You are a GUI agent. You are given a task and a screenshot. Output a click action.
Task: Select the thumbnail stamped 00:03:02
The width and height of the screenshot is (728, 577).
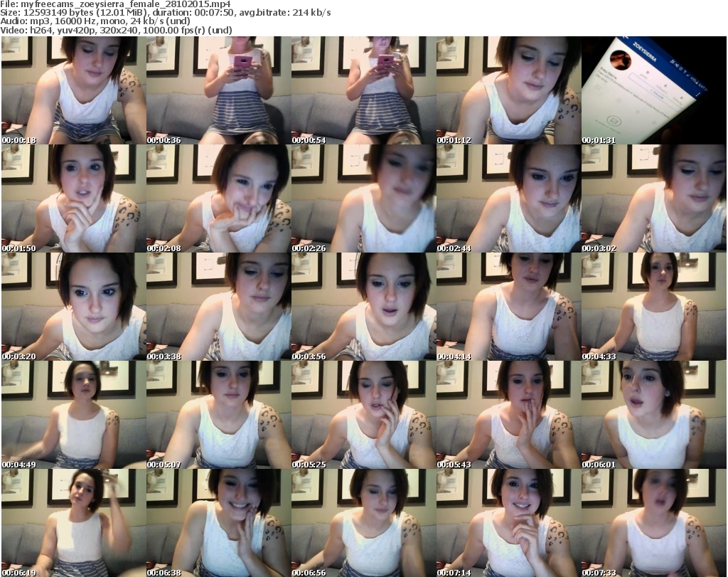click(654, 198)
